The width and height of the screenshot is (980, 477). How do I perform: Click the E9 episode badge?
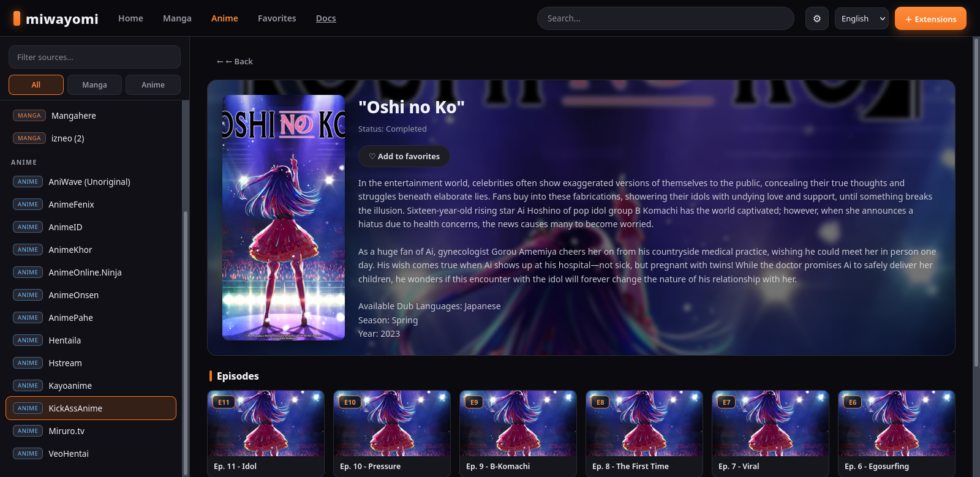pyautogui.click(x=474, y=402)
